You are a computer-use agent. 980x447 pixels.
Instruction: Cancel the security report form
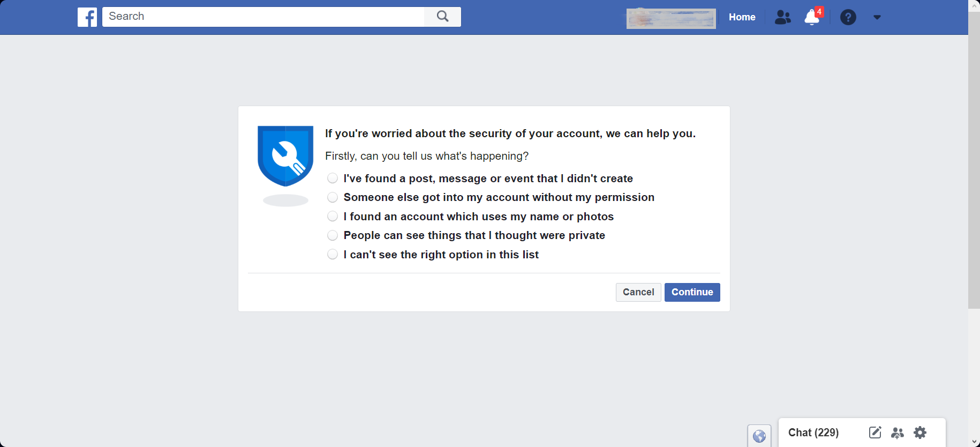click(638, 292)
